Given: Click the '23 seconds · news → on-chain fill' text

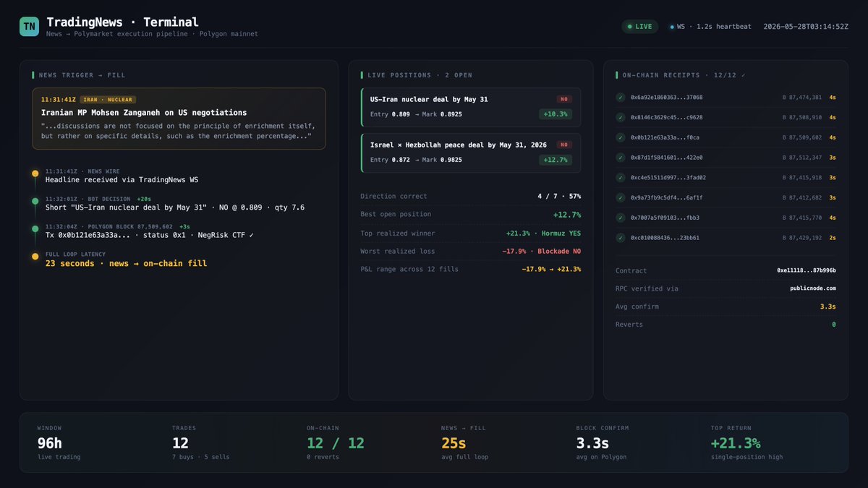Looking at the screenshot, I should click(x=126, y=263).
